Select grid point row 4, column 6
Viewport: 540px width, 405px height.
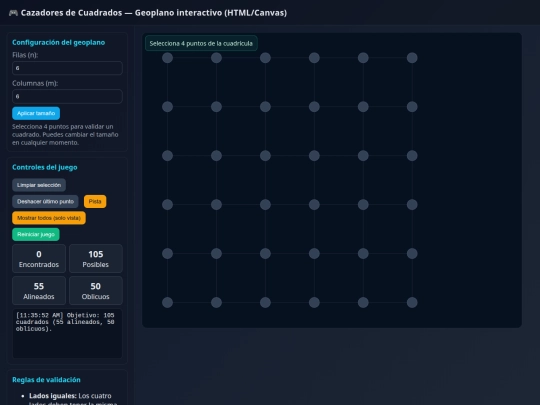tap(412, 205)
